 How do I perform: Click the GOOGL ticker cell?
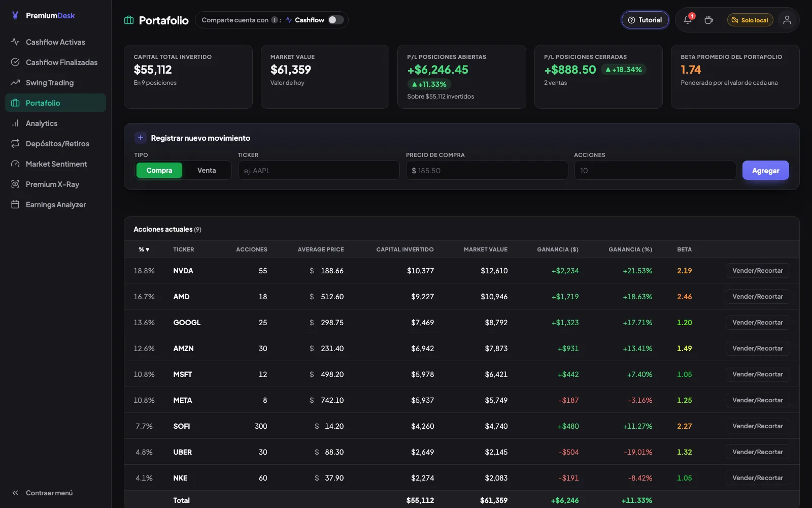[187, 323]
